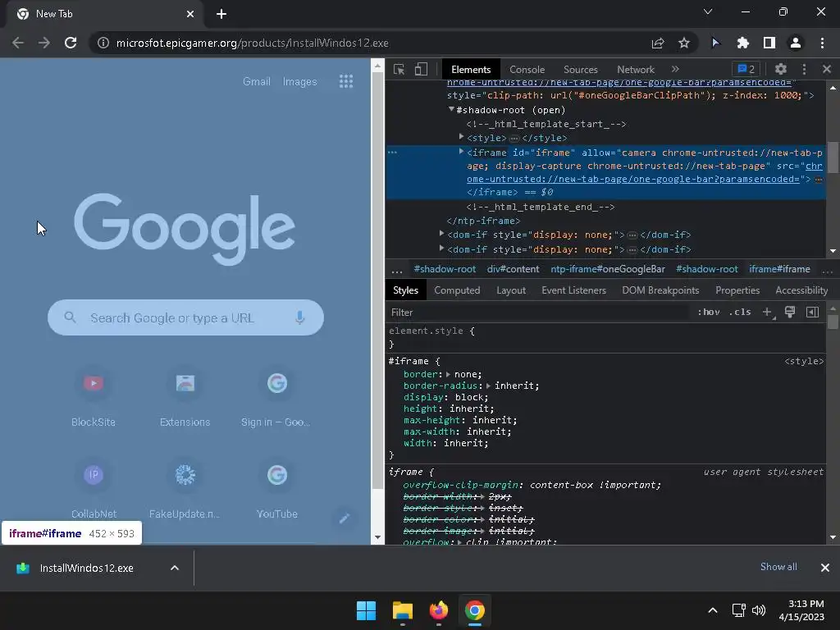Image resolution: width=840 pixels, height=630 pixels.
Task: Reload the page
Action: [x=71, y=43]
